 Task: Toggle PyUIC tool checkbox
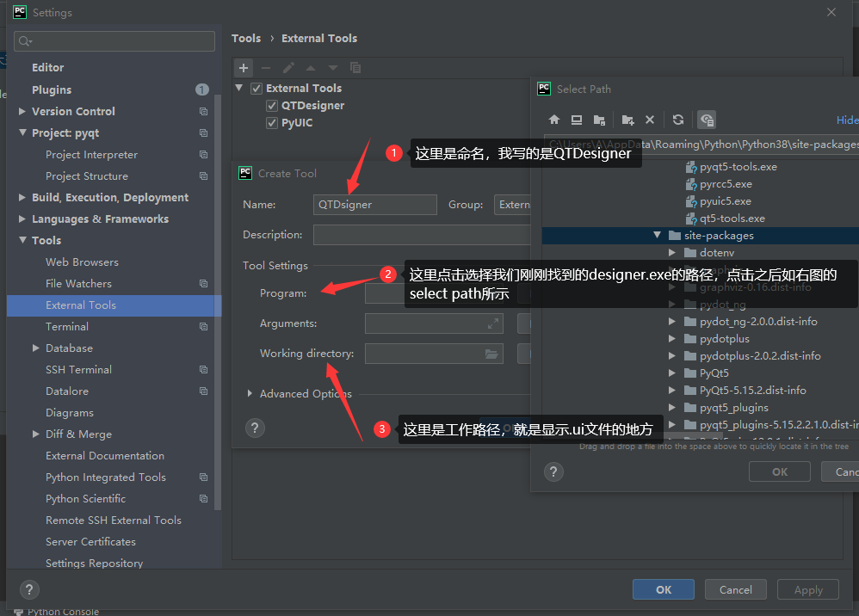(272, 123)
